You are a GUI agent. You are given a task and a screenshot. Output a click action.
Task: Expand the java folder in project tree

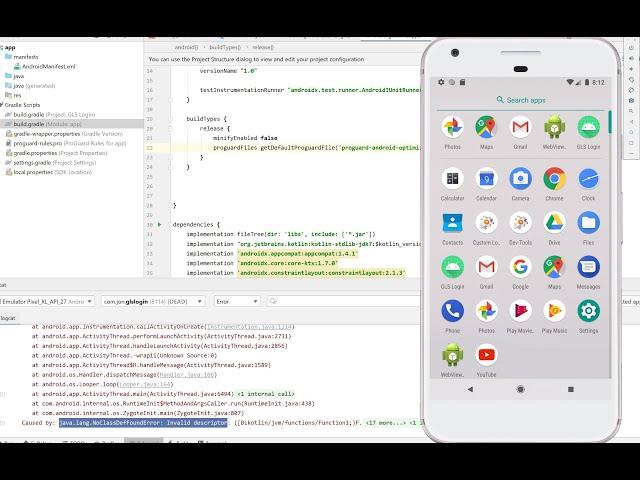coord(15,76)
